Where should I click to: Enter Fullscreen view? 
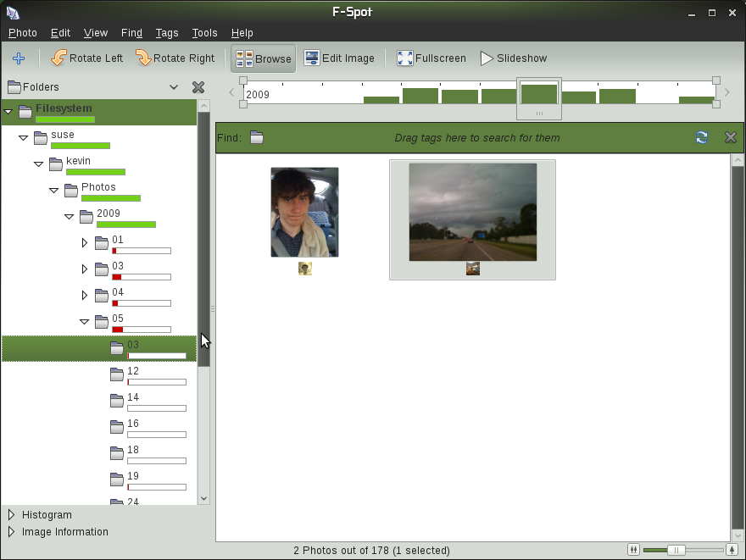coord(431,58)
